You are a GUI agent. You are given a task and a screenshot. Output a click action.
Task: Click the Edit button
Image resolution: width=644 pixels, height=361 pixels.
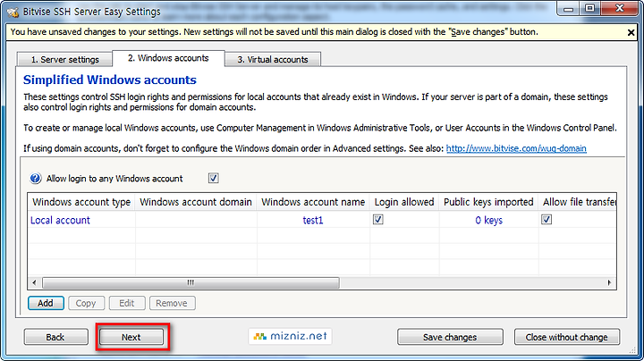126,303
